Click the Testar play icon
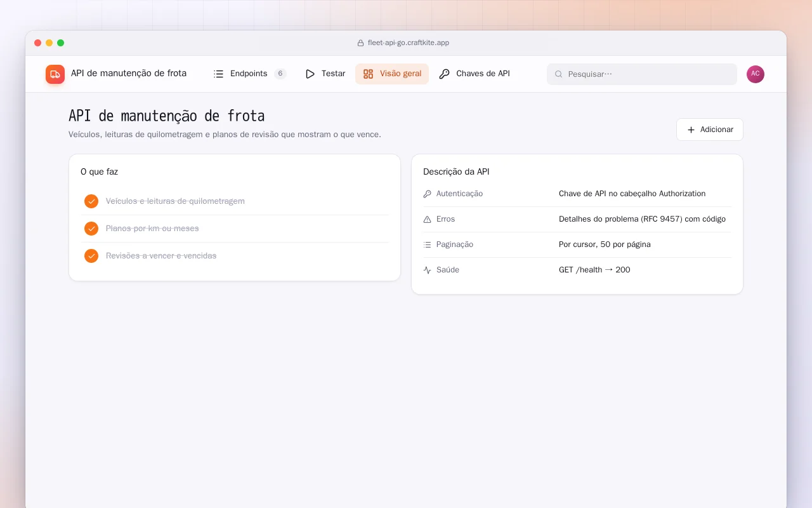812x508 pixels. pos(310,74)
